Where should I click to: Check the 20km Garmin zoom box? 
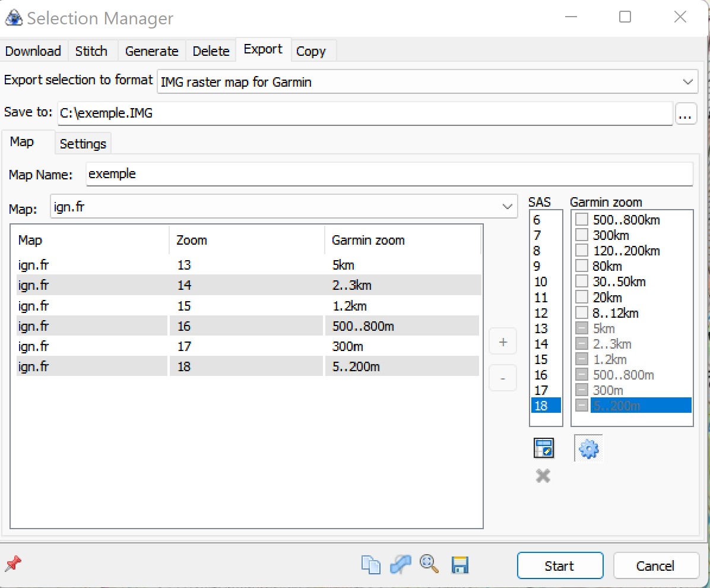tap(581, 297)
